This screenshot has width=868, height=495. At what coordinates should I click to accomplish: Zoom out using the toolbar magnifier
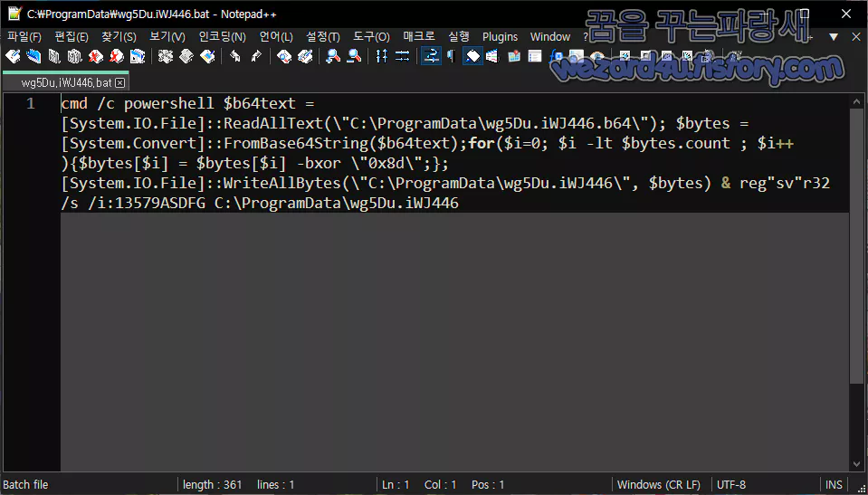[354, 56]
